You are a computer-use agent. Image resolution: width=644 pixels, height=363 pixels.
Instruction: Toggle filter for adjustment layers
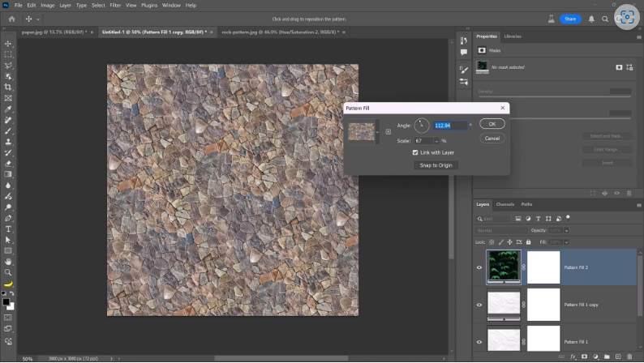click(x=528, y=219)
